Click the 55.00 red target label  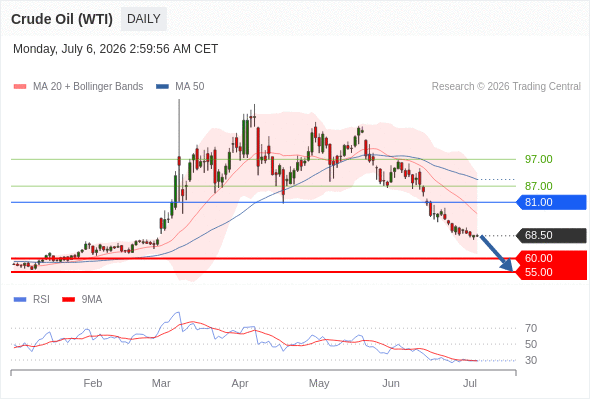tap(538, 272)
